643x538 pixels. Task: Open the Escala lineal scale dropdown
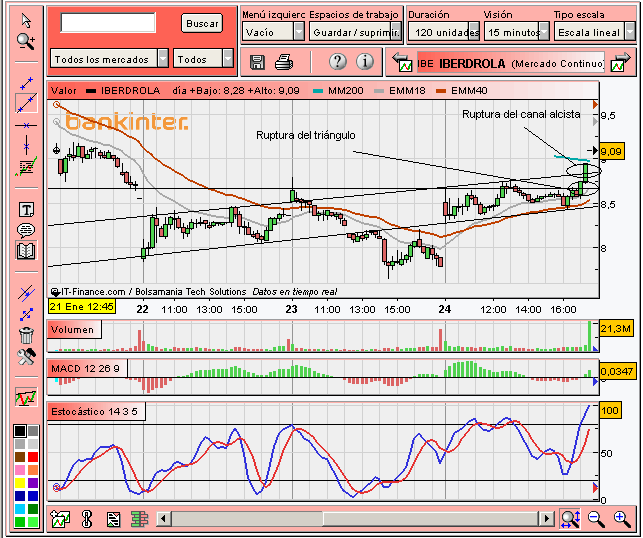[x=595, y=32]
